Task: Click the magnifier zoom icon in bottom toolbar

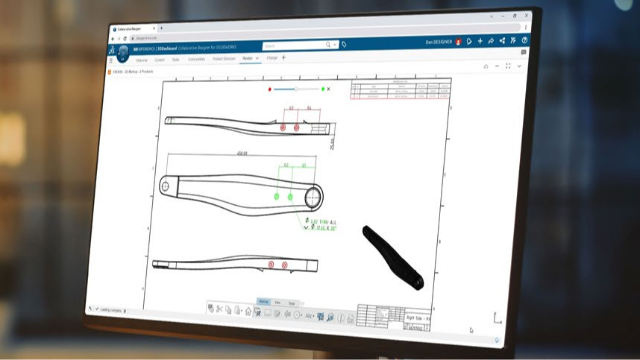Action: [330, 317]
